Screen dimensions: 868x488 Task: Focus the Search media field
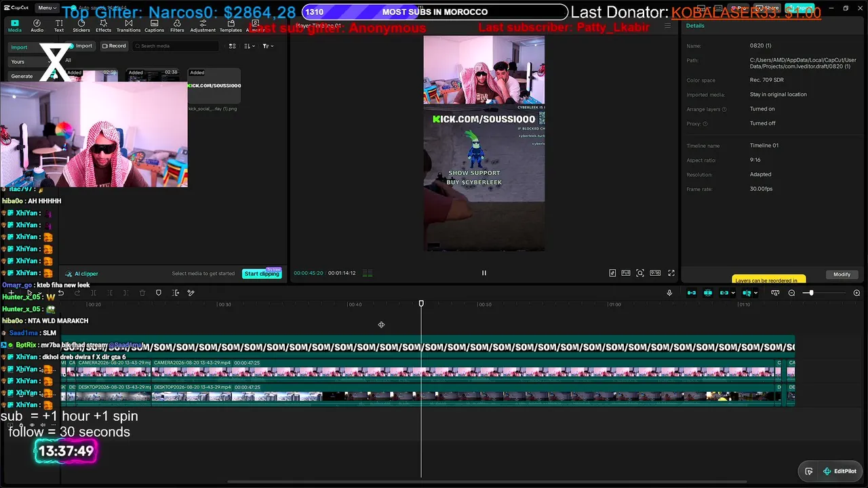tap(176, 46)
